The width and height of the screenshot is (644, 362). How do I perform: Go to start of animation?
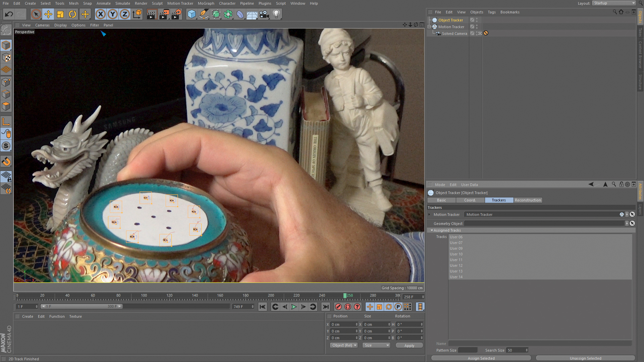[x=263, y=307]
